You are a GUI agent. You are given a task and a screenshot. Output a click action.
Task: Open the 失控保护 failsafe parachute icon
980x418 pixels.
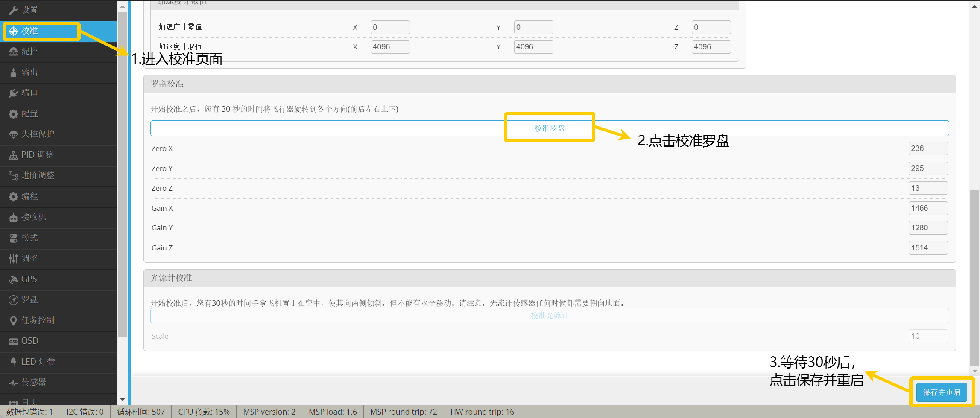click(x=13, y=134)
